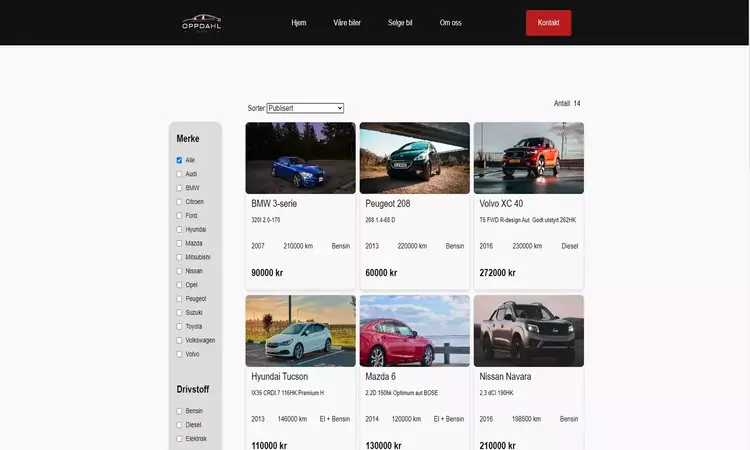Open the Sorter dropdown list
The width and height of the screenshot is (750, 450).
305,108
